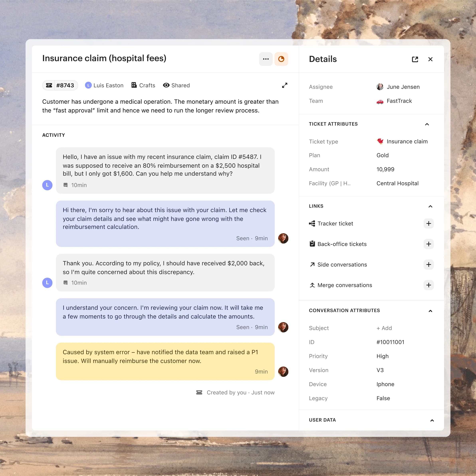Expand the ticket to full screen view
This screenshot has height=476, width=476.
[285, 85]
